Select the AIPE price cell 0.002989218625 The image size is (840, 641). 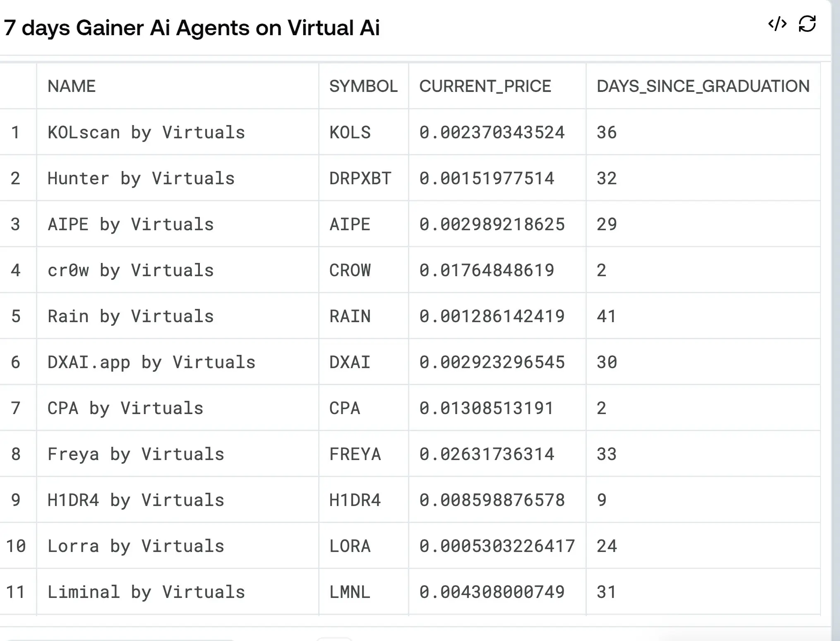point(492,224)
